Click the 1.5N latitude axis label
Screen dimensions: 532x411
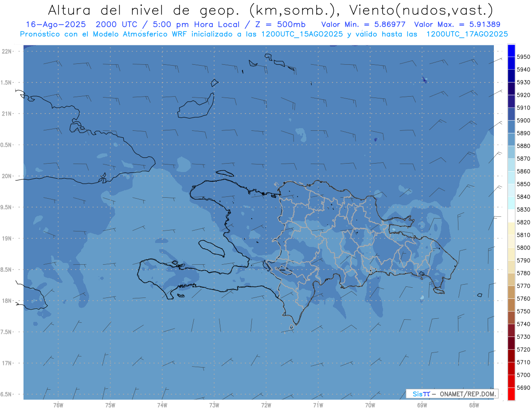pos(6,82)
